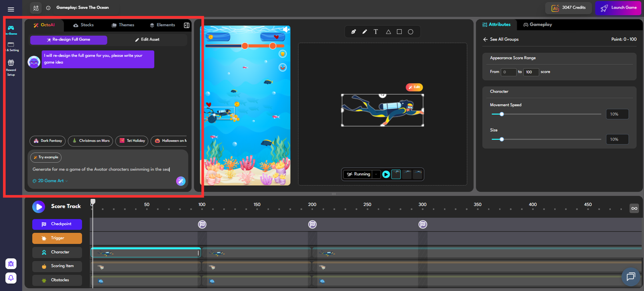This screenshot has height=291, width=644.
Task: Open the Running animation dropdown
Action: click(x=376, y=174)
